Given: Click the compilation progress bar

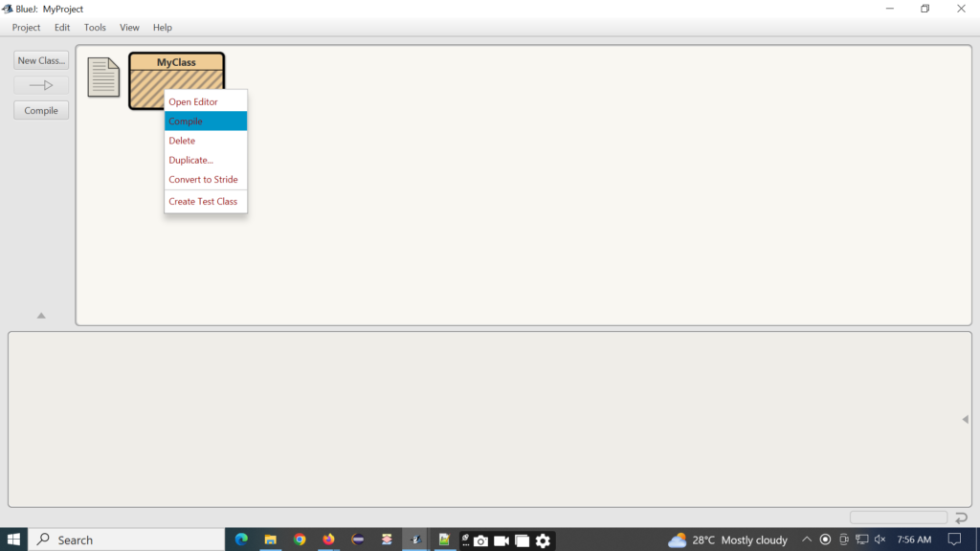Looking at the screenshot, I should click(x=898, y=517).
